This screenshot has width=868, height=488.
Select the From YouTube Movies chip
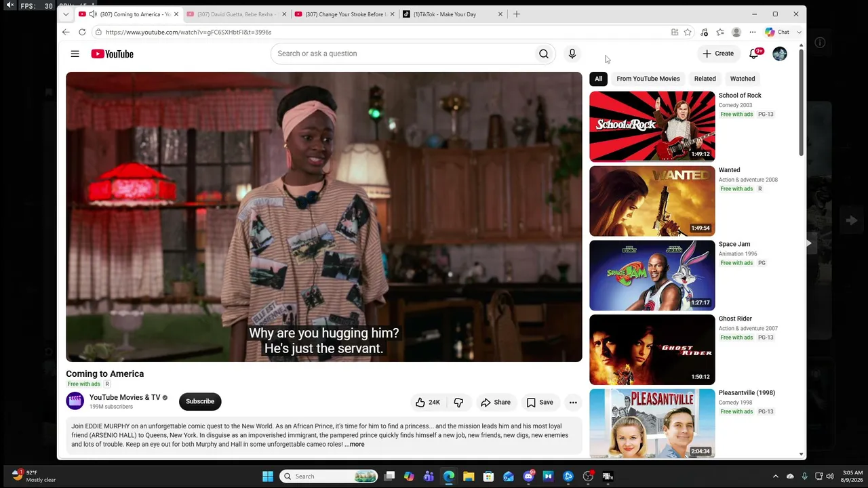(x=648, y=79)
